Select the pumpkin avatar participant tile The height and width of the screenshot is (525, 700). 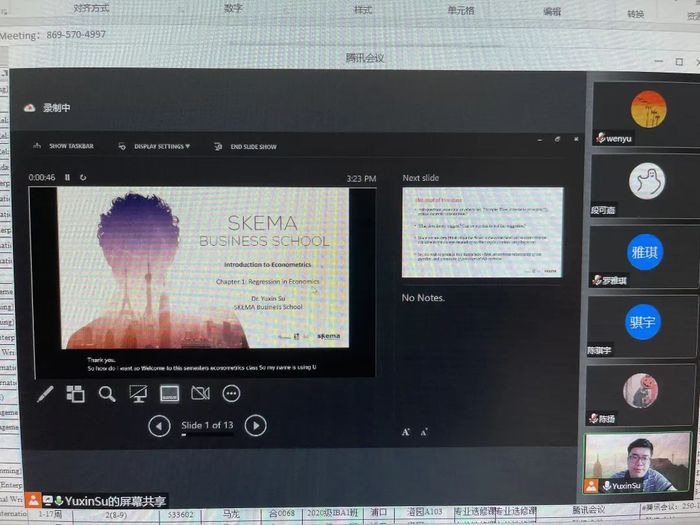point(640,396)
